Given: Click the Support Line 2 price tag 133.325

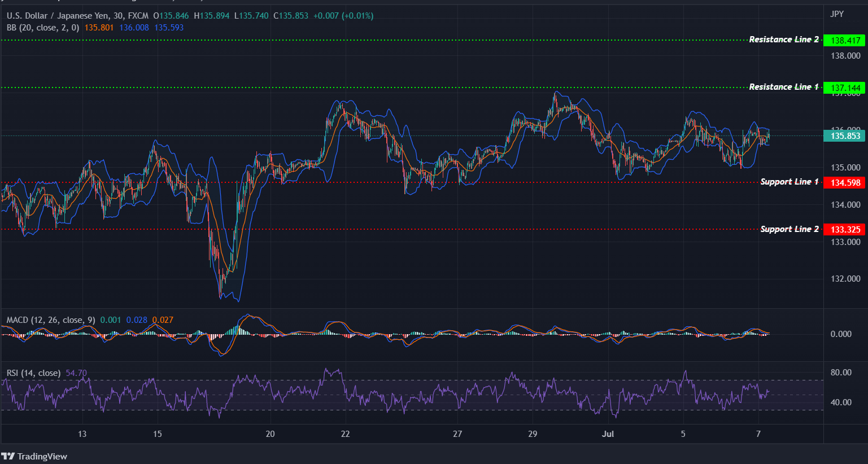Looking at the screenshot, I should point(844,229).
